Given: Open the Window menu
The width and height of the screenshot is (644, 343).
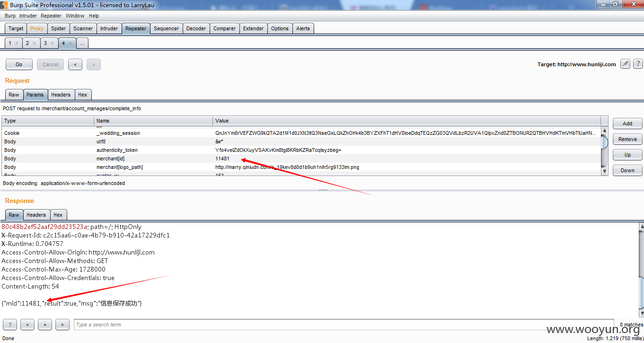Looking at the screenshot, I should 75,16.
